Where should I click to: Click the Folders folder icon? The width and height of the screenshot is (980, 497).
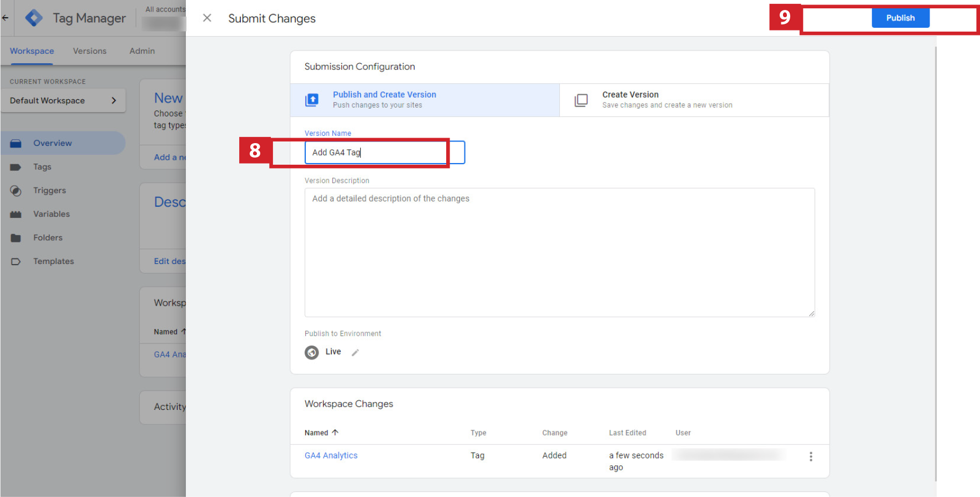pyautogui.click(x=16, y=238)
